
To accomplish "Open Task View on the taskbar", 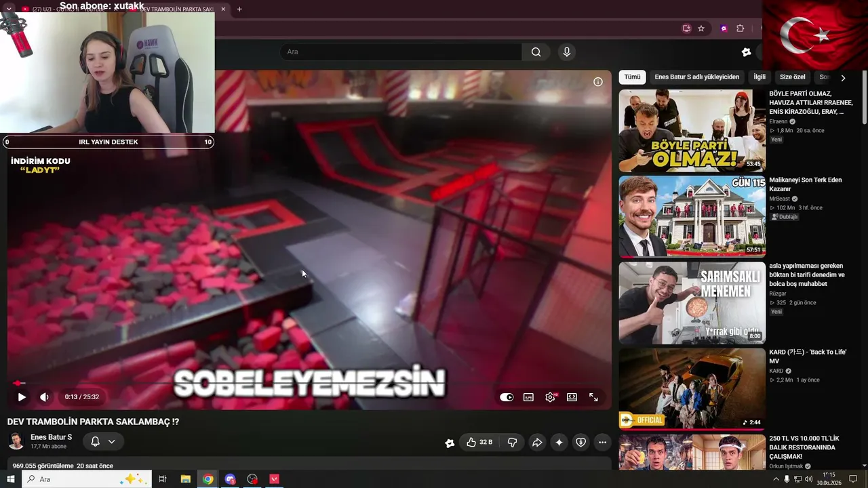I will [163, 479].
